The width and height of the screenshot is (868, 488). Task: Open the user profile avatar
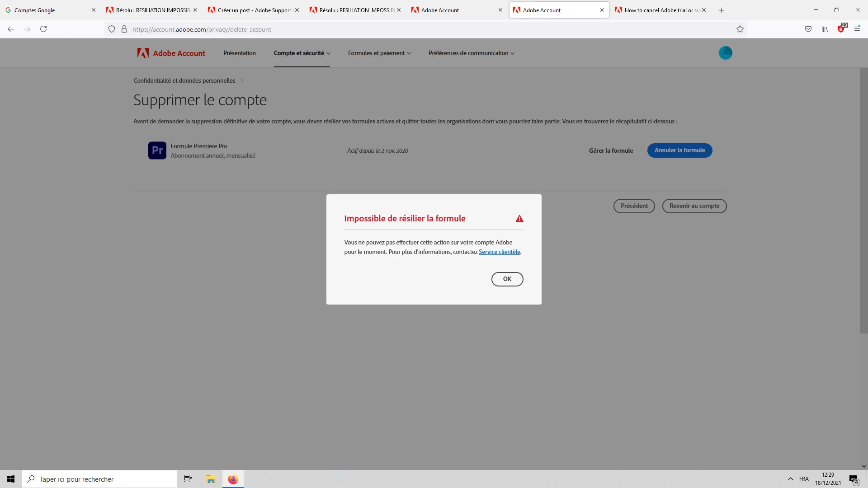pos(725,53)
